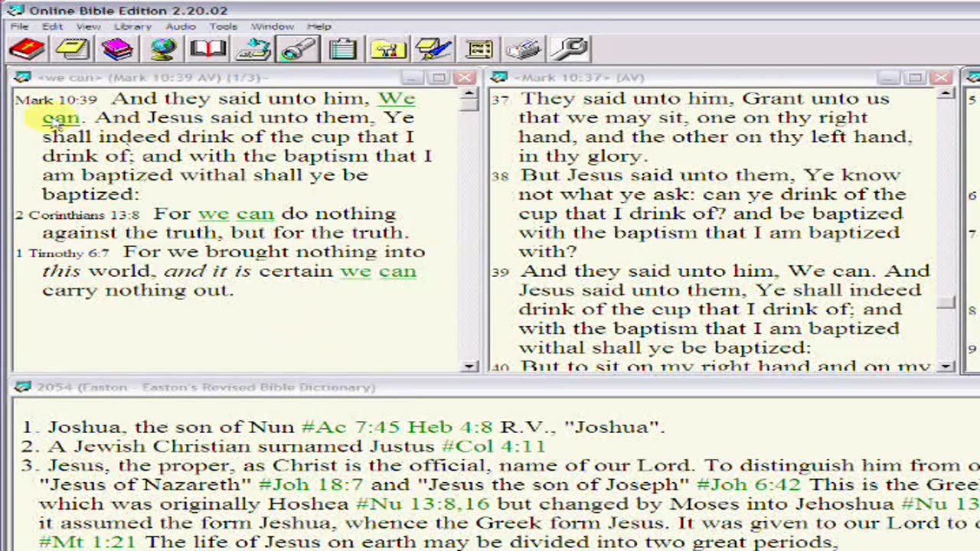Click the yellow scroll list icon

(x=479, y=50)
